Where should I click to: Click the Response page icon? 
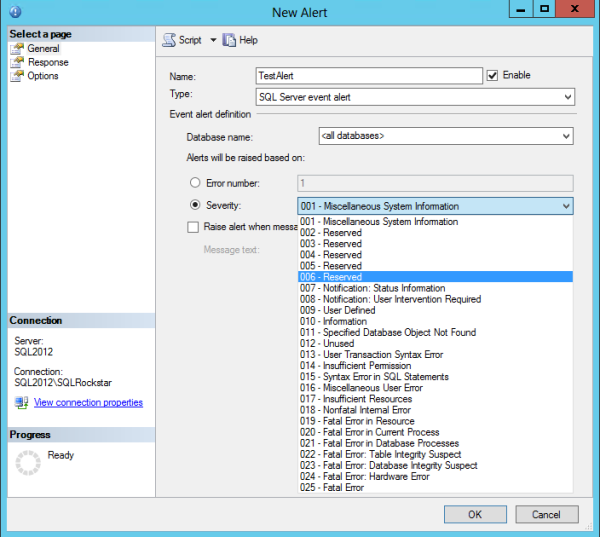click(x=17, y=62)
